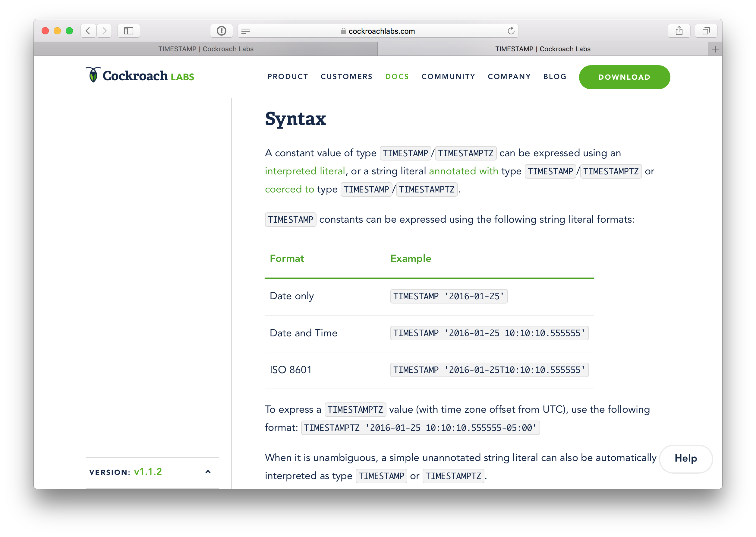Go back with Safari's back arrow
Viewport: 756px width, 537px height.
coord(88,31)
